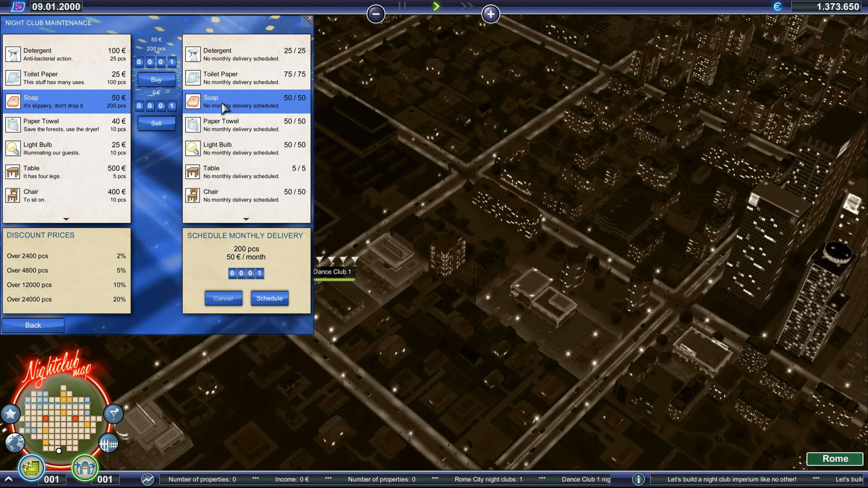868x488 pixels.
Task: Select Chair in the inventory list
Action: click(x=246, y=195)
